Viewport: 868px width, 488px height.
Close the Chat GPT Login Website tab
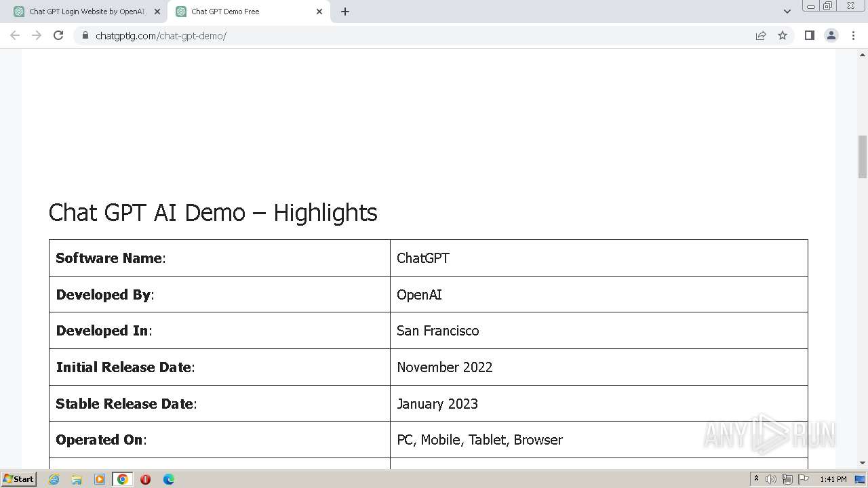pos(157,12)
